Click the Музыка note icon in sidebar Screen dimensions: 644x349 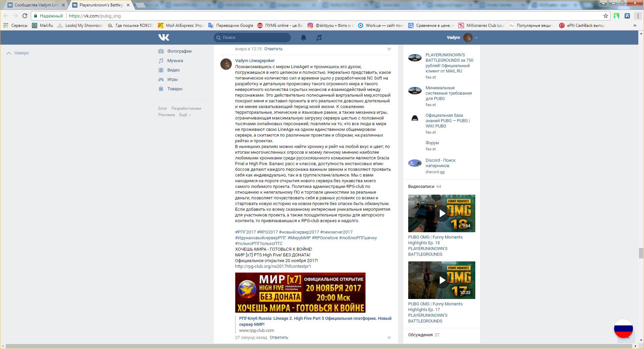click(x=161, y=61)
